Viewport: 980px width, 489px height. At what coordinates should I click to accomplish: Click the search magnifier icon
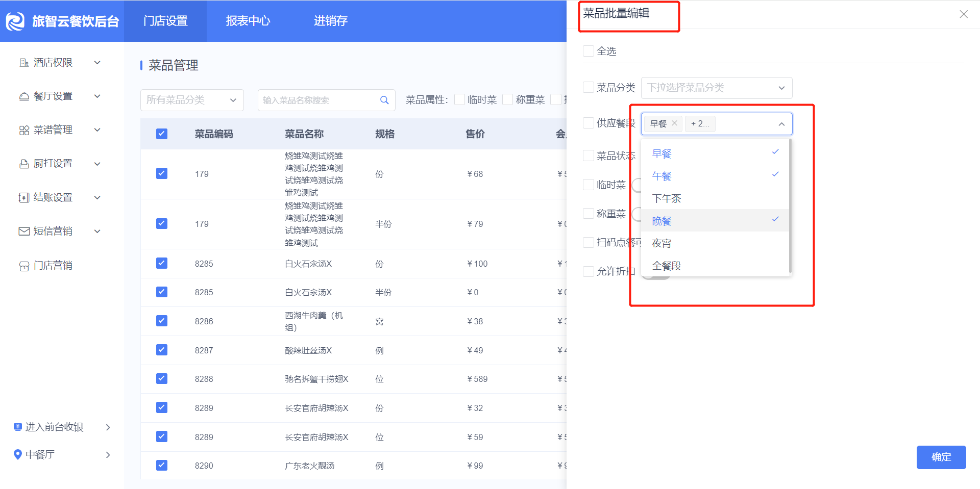[x=384, y=100]
